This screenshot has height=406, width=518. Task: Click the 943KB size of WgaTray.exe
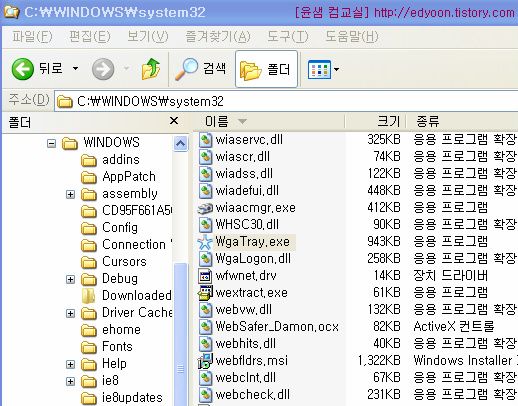[383, 241]
